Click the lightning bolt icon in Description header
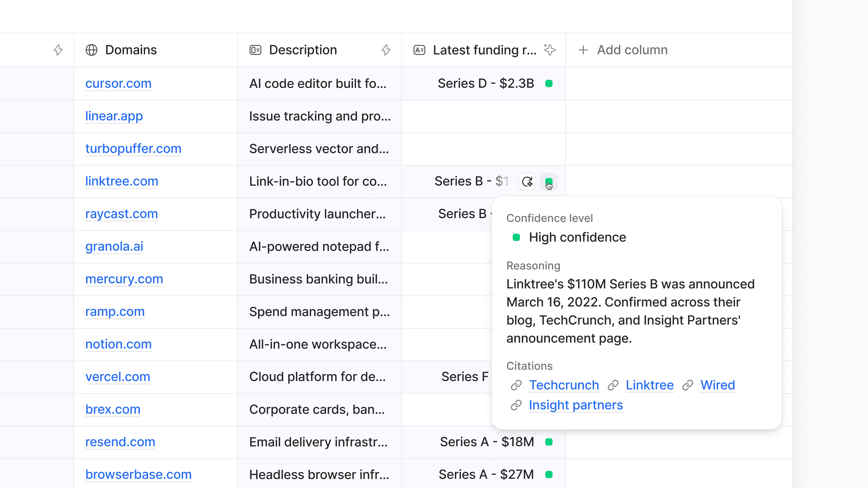 coord(386,50)
